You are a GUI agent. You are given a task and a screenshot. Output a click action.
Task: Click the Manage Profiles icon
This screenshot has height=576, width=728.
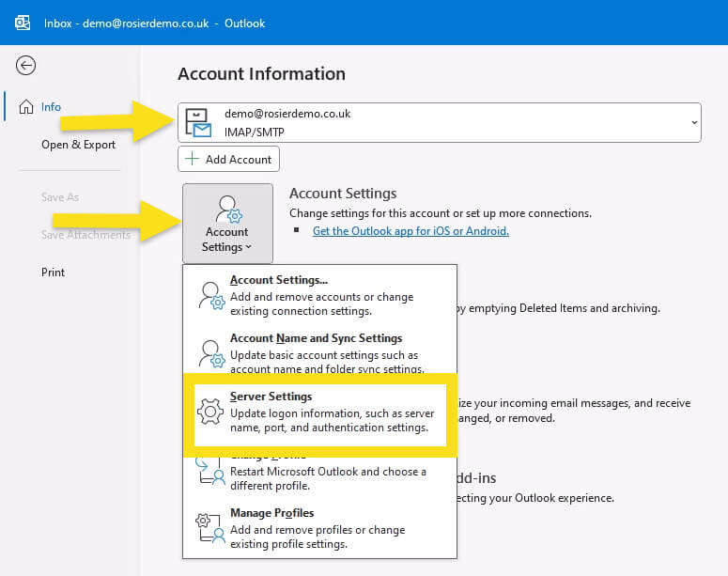pos(210,528)
